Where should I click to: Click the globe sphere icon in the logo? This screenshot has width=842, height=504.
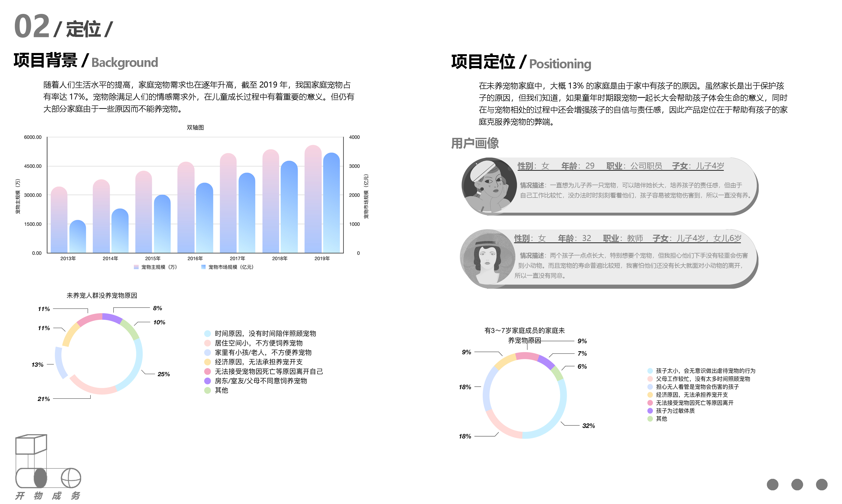coord(71,478)
